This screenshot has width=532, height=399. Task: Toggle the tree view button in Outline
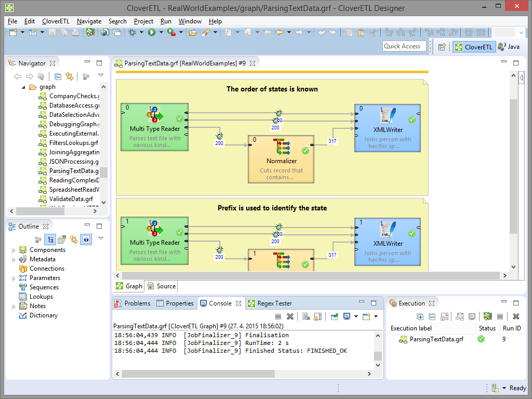pyautogui.click(x=50, y=240)
